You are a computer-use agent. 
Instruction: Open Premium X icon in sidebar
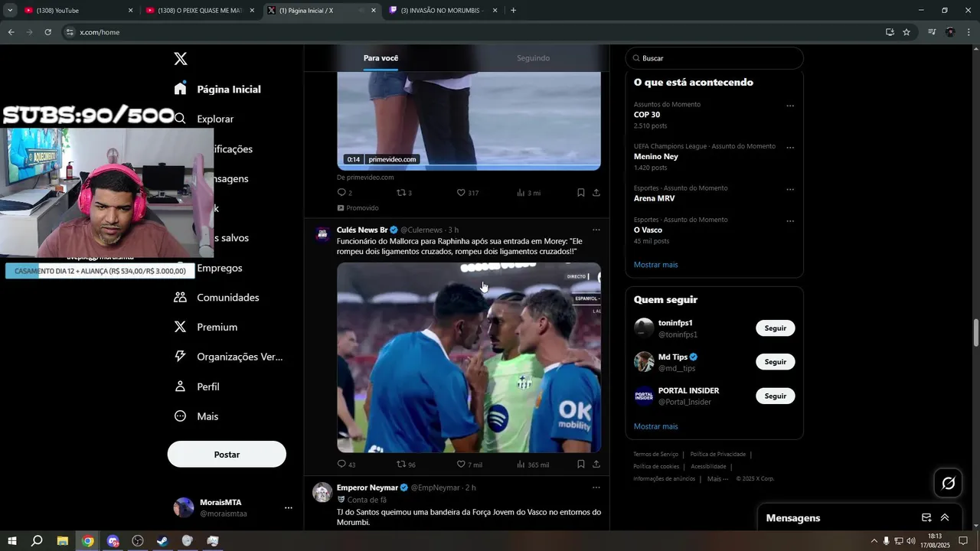[x=180, y=327]
